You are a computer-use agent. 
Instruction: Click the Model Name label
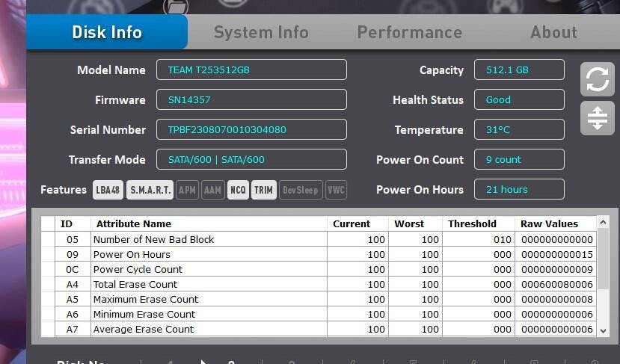pyautogui.click(x=111, y=70)
